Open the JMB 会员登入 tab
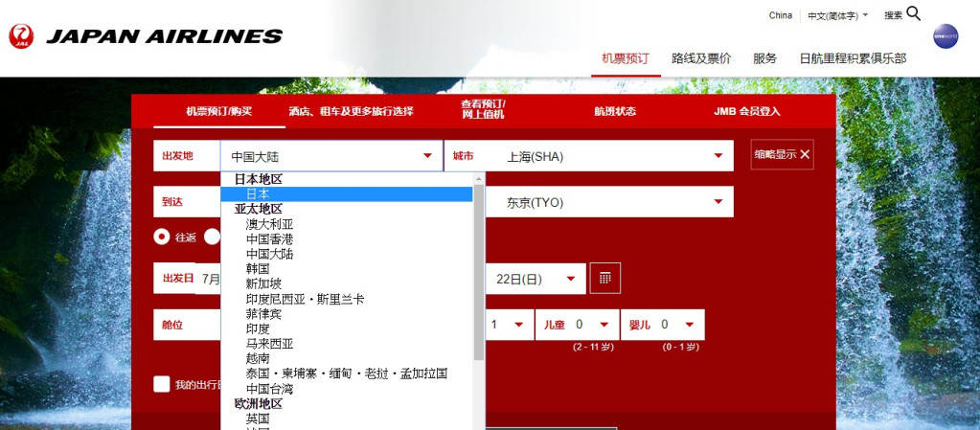The height and width of the screenshot is (430, 980). coord(747,111)
